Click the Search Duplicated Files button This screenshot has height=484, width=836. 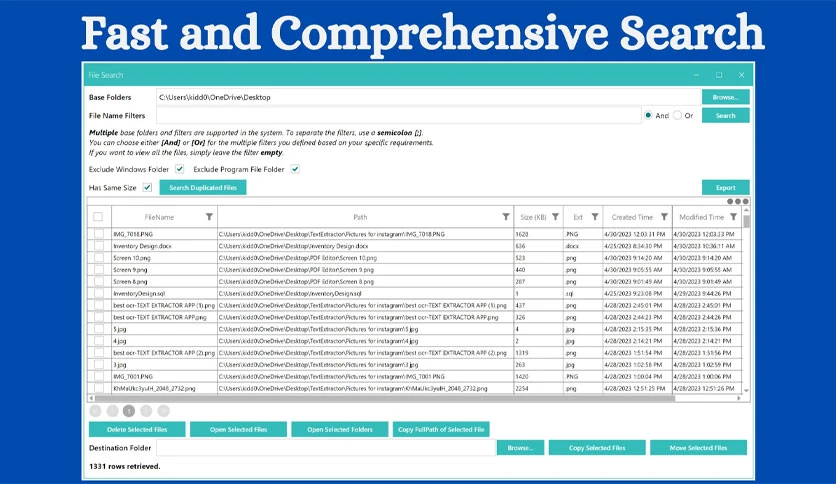(x=203, y=188)
